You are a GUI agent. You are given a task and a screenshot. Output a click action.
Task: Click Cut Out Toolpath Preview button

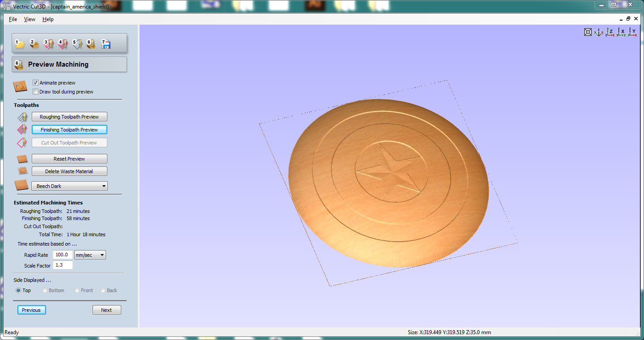(x=69, y=143)
